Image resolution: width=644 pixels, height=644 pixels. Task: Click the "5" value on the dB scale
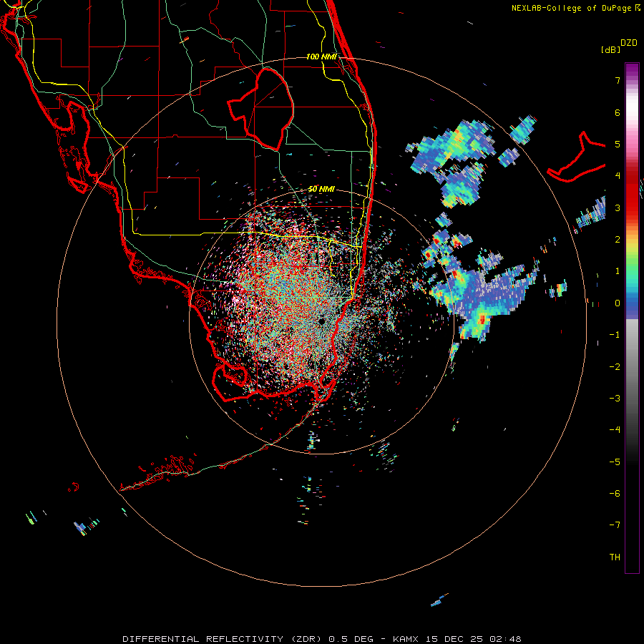click(618, 144)
